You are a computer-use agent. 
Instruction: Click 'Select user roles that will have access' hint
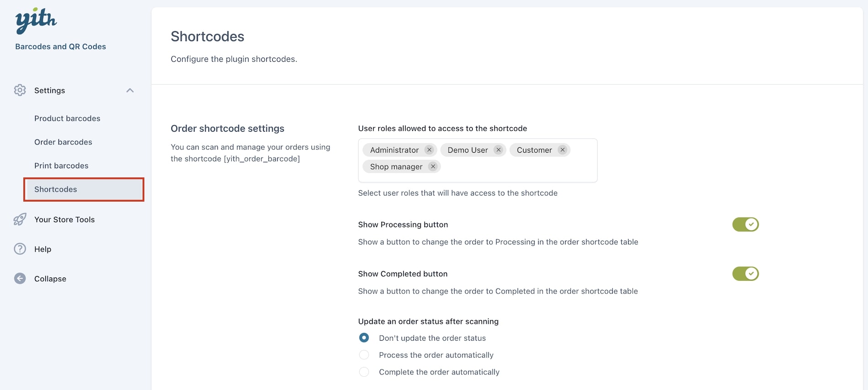pos(458,193)
